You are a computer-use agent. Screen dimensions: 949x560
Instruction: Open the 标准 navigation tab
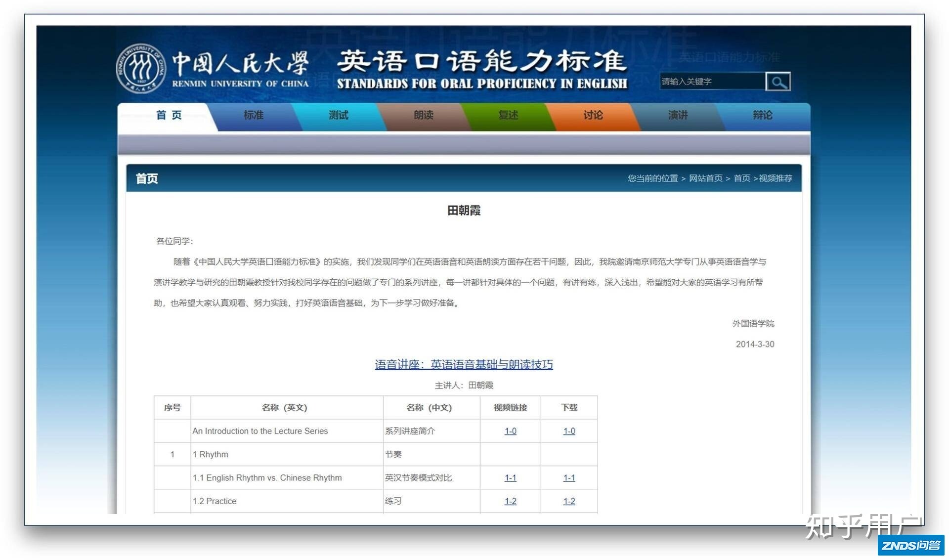pos(254,115)
